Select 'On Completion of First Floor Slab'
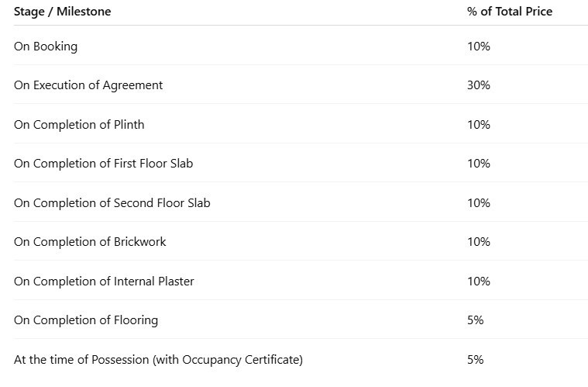 tap(104, 164)
